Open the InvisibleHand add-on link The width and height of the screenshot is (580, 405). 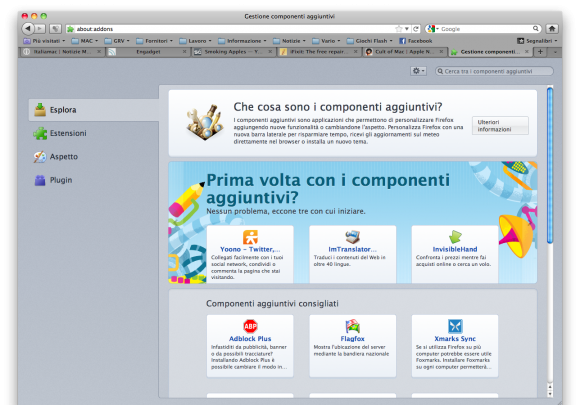(x=455, y=249)
